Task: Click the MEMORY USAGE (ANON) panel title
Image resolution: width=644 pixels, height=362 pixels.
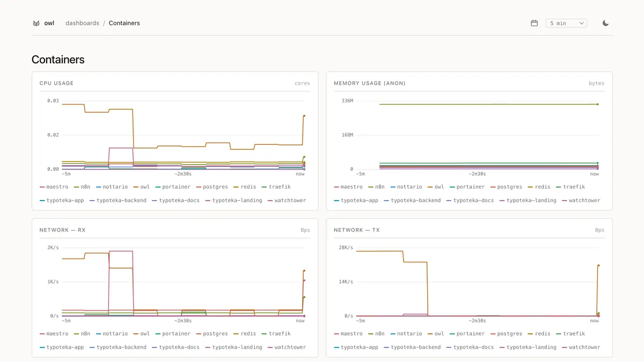Action: 370,83
